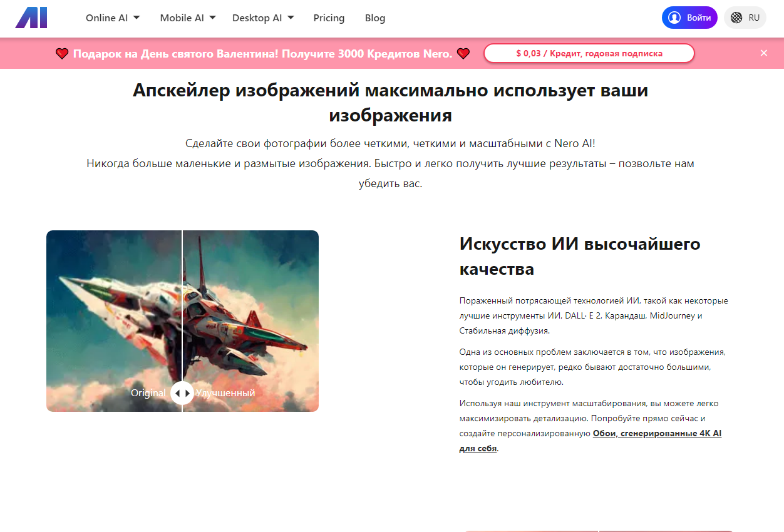Image resolution: width=784 pixels, height=532 pixels.
Task: Click the right heart icon in banner
Action: point(463,54)
